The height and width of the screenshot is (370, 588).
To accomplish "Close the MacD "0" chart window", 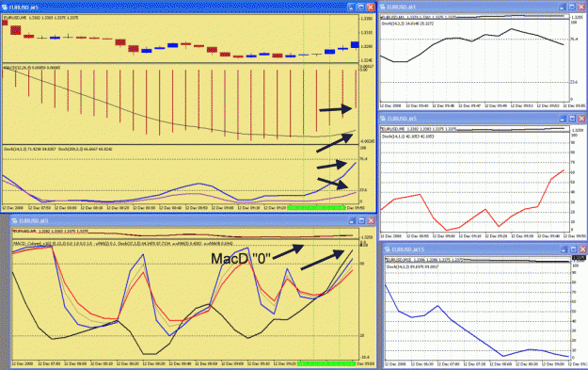I will (x=371, y=221).
